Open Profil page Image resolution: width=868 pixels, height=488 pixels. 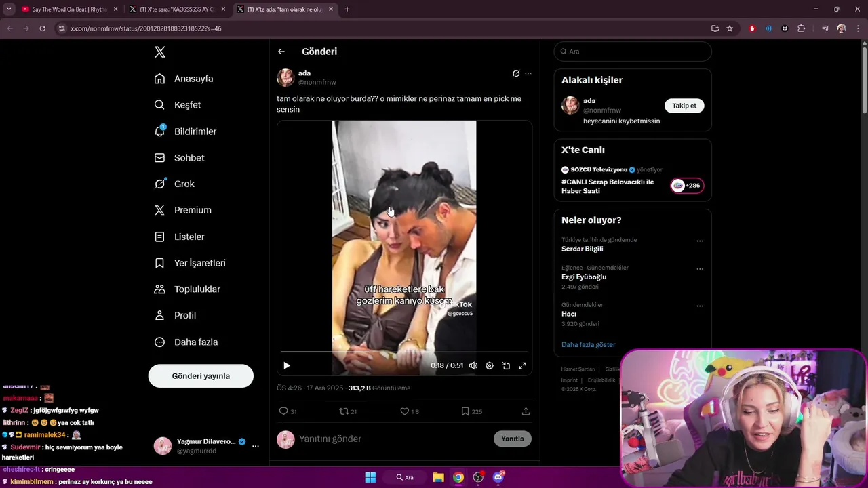point(175,315)
